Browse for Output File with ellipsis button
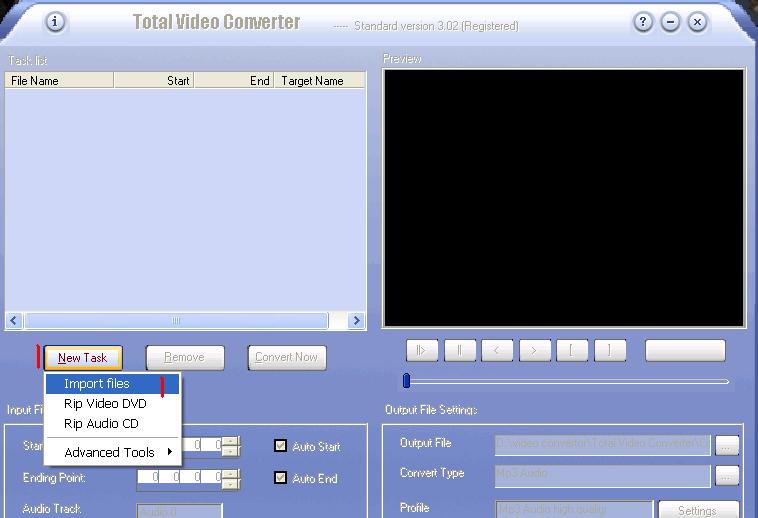 (727, 445)
